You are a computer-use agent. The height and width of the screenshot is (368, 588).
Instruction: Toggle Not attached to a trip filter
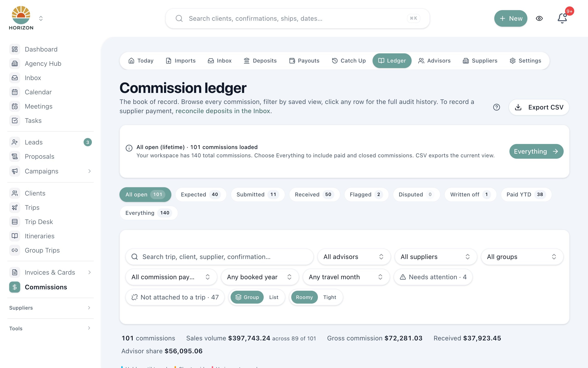coord(175,297)
